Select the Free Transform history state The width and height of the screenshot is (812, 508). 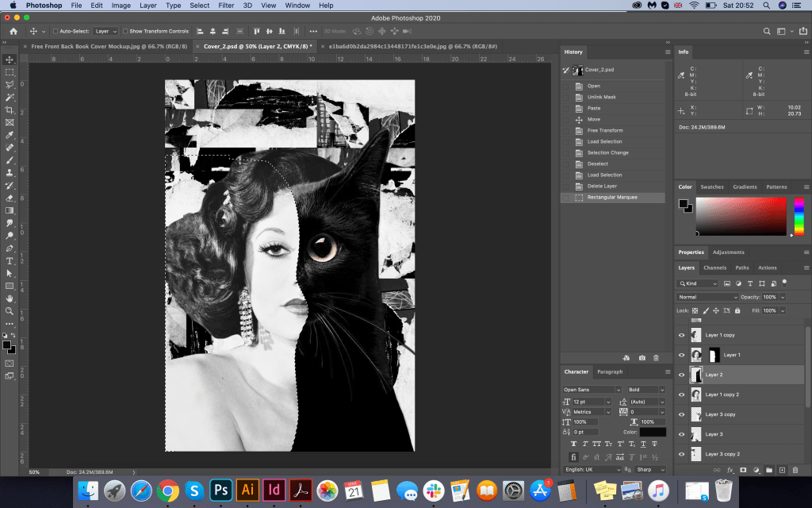click(x=604, y=130)
